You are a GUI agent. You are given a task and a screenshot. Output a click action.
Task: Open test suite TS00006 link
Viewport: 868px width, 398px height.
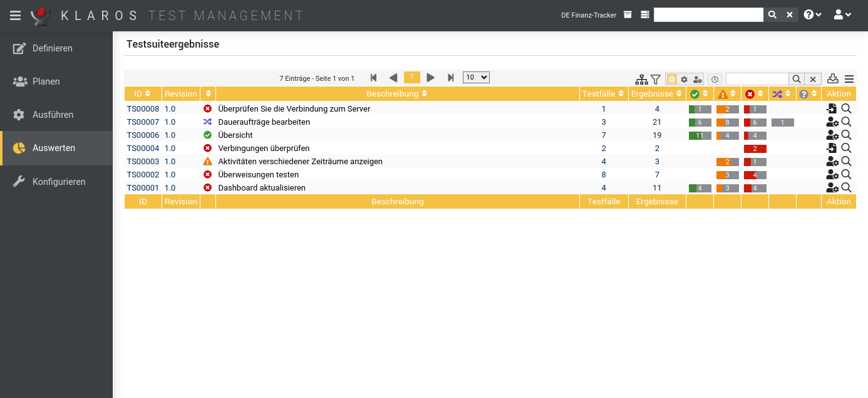point(143,135)
